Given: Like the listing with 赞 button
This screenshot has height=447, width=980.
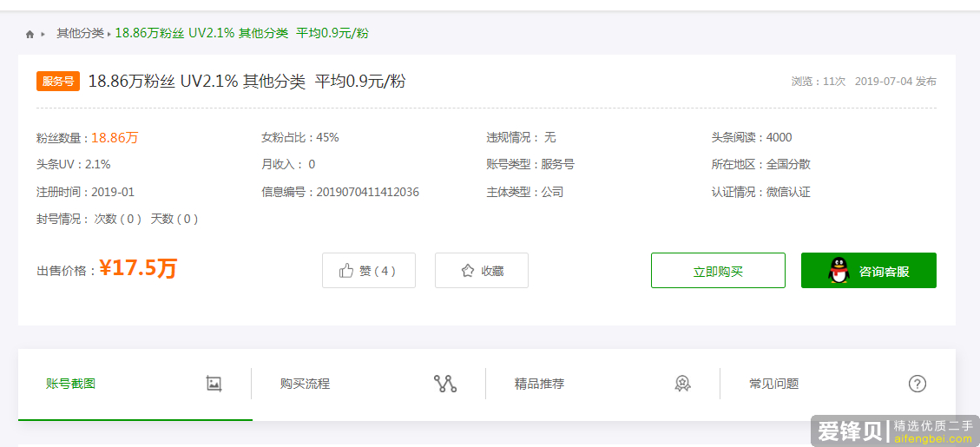Looking at the screenshot, I should tap(369, 271).
